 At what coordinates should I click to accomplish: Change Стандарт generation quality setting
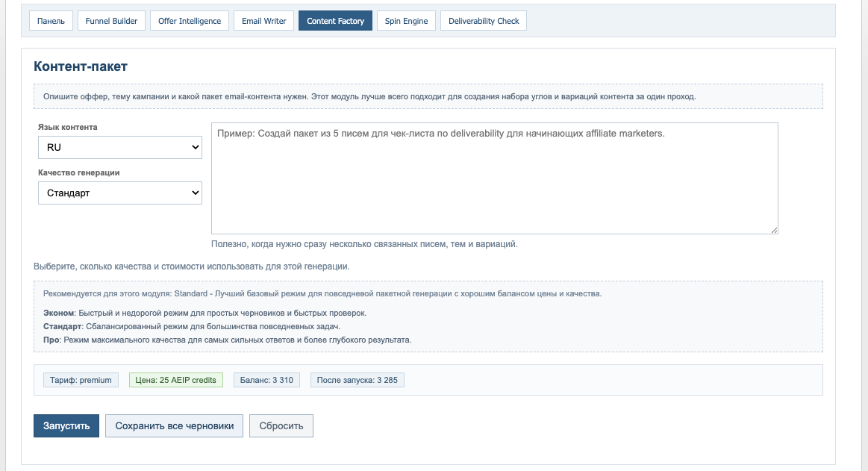click(x=119, y=193)
